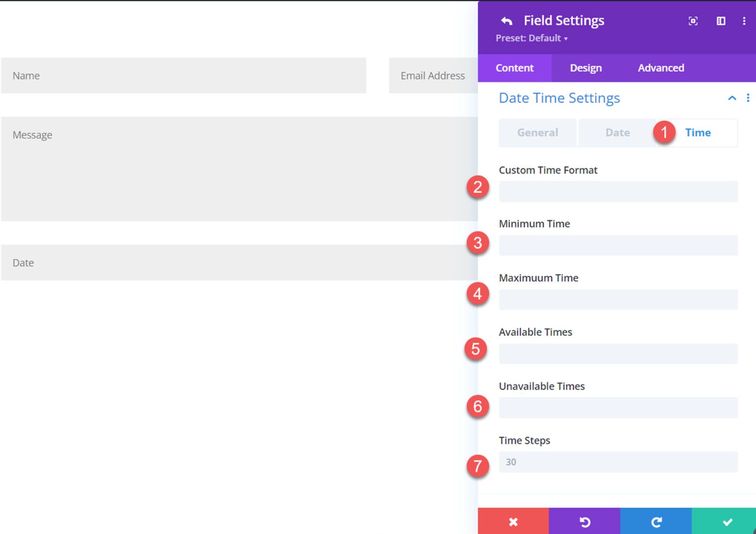
Task: Open the Advanced tab
Action: pyautogui.click(x=661, y=68)
